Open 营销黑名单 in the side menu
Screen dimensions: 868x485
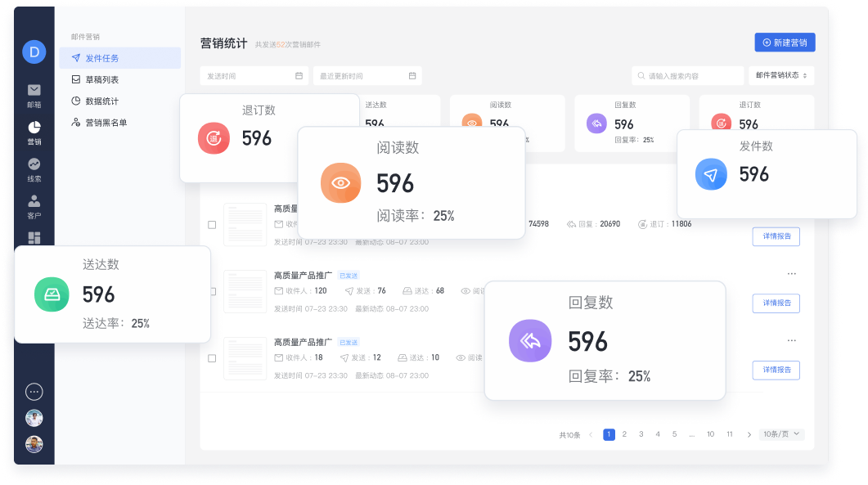(106, 123)
